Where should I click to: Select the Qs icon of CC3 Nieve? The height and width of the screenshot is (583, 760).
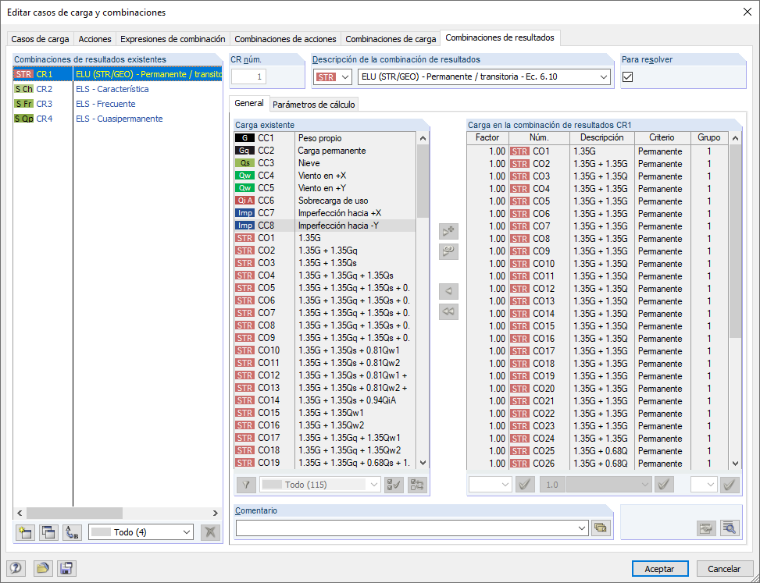click(x=245, y=163)
